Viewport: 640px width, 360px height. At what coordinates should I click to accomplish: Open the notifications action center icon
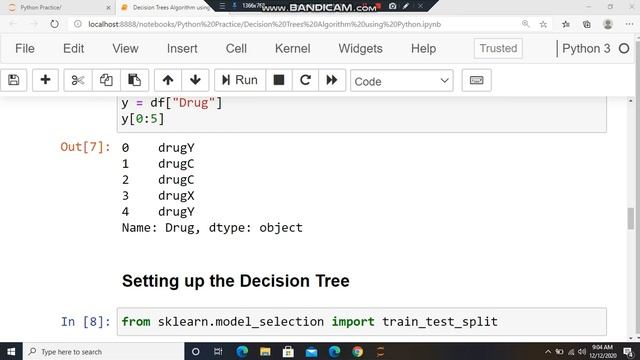coord(628,352)
